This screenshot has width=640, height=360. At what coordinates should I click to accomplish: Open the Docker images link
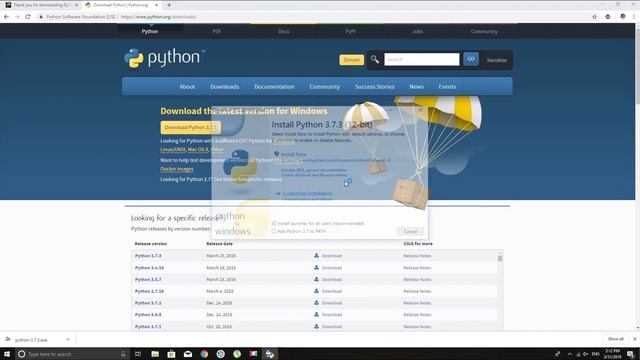click(x=177, y=169)
